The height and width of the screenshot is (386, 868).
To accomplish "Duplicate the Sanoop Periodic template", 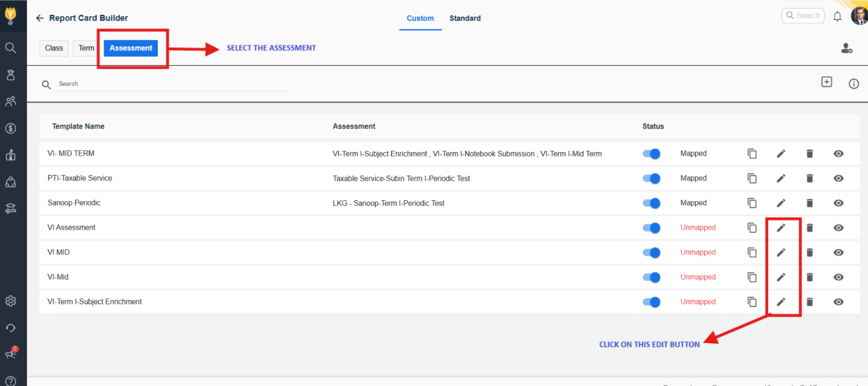I will pyautogui.click(x=752, y=203).
